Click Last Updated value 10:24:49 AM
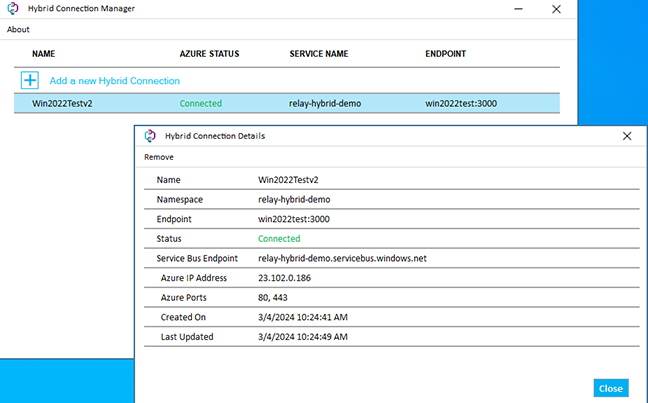 303,337
